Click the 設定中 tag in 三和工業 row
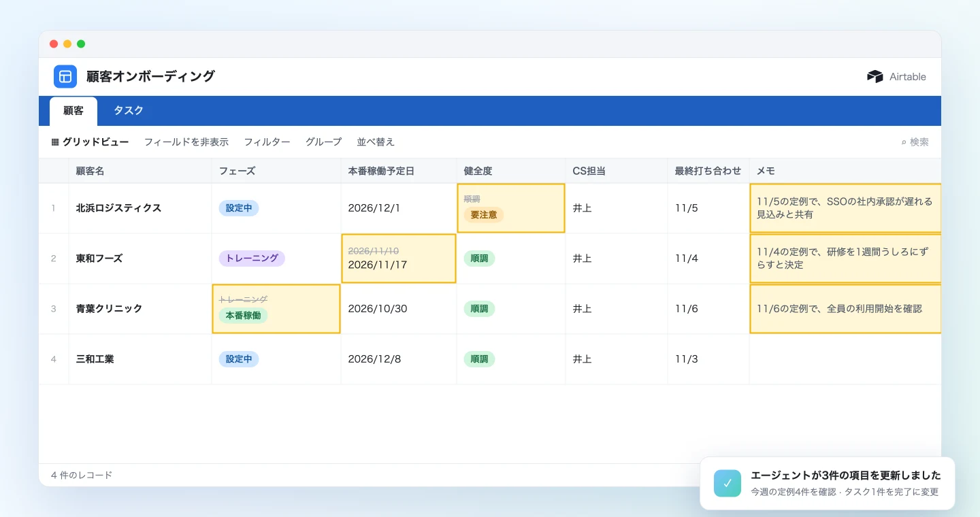 (239, 359)
